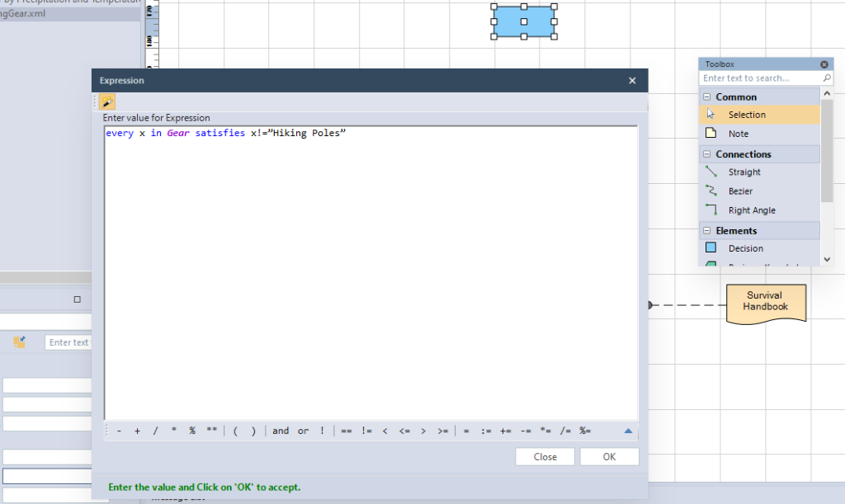Viewport: 845px width, 504px height.
Task: Insert the less-than operator
Action: [x=385, y=431]
